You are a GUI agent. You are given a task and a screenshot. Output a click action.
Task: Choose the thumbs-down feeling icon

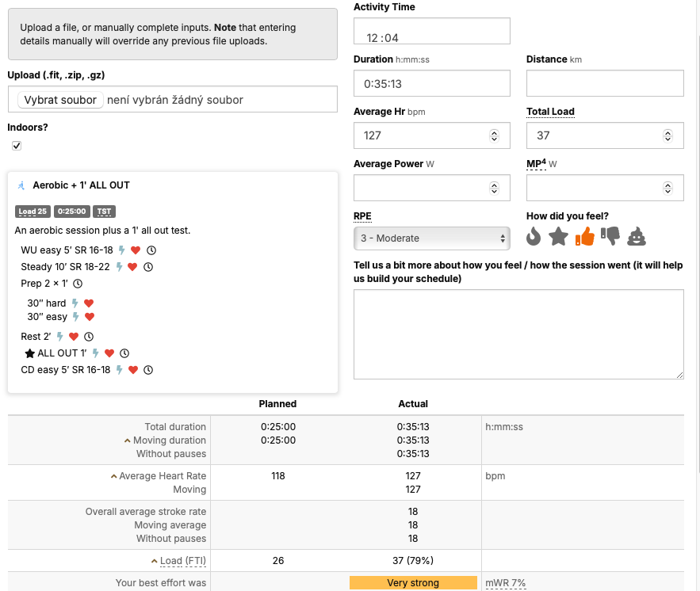610,236
